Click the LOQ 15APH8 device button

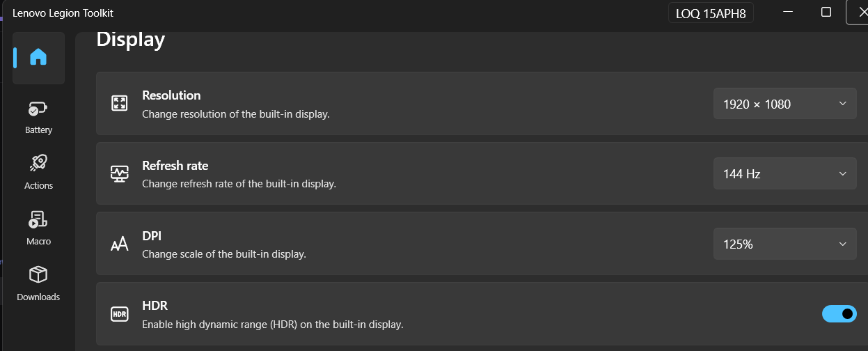click(711, 13)
